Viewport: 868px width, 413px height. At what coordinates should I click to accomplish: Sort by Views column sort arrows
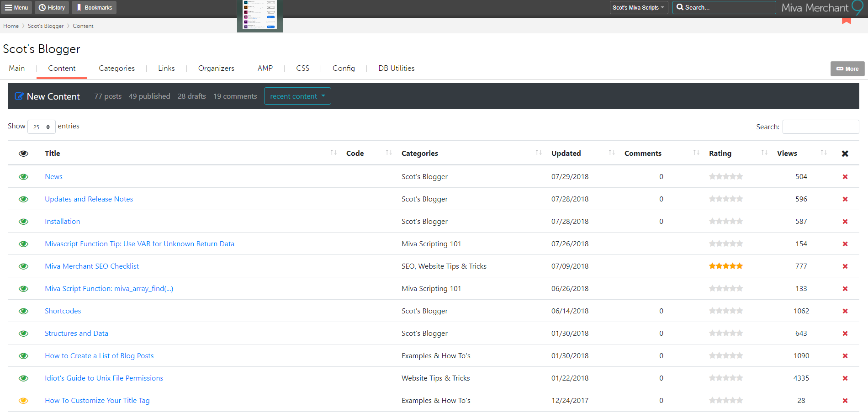click(x=823, y=153)
